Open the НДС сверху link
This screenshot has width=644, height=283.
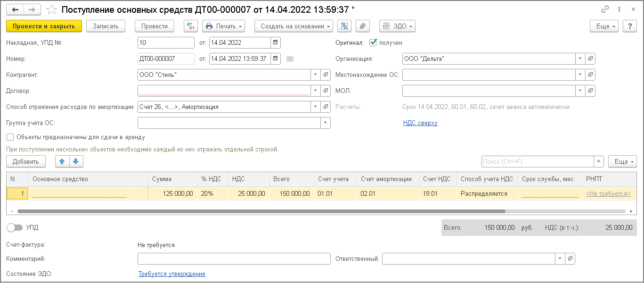click(420, 123)
